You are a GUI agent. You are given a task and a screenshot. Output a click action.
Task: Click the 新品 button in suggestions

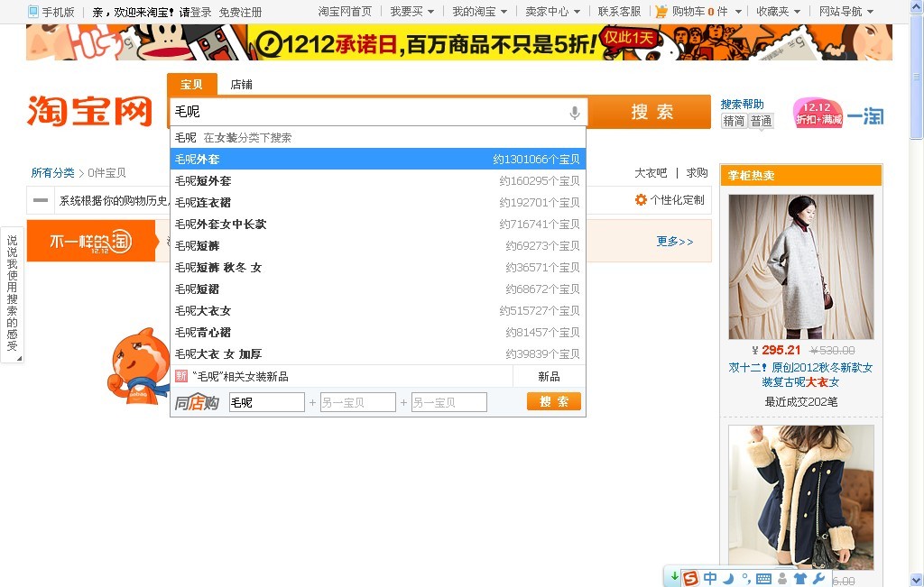click(549, 376)
